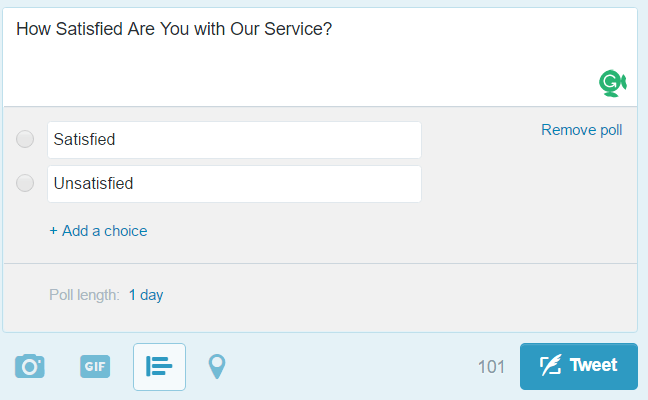Add location with the pin icon
Image resolution: width=648 pixels, height=400 pixels.
pos(216,367)
